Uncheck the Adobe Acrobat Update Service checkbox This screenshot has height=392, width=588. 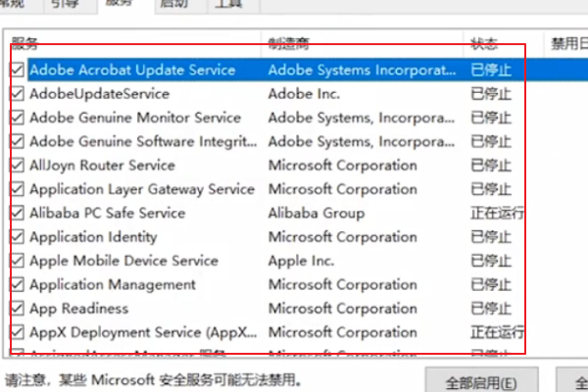pyautogui.click(x=18, y=71)
